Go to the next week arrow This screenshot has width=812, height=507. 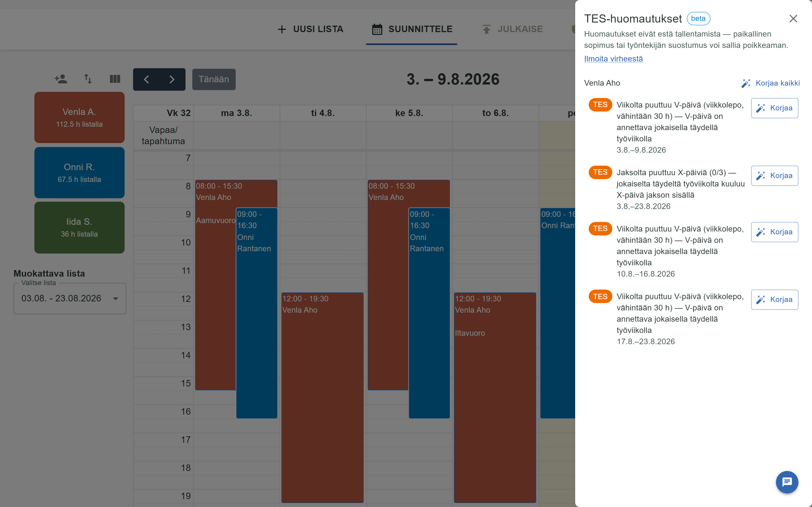(x=172, y=79)
